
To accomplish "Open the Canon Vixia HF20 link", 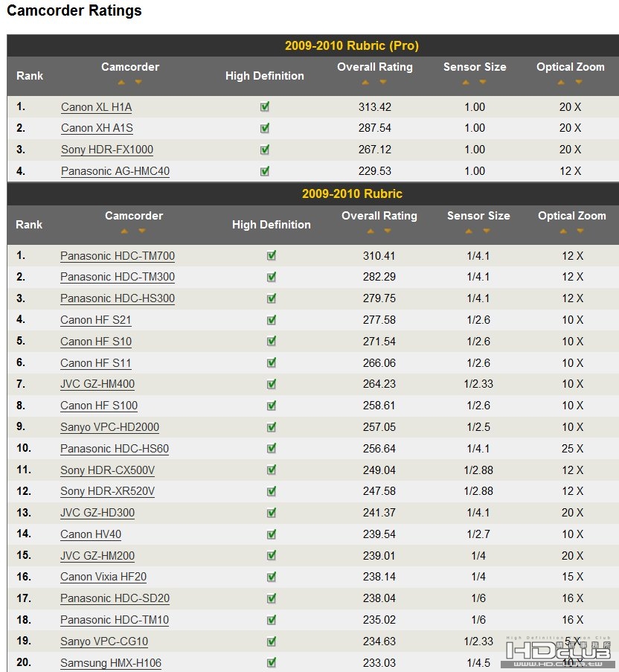I will click(x=103, y=577).
